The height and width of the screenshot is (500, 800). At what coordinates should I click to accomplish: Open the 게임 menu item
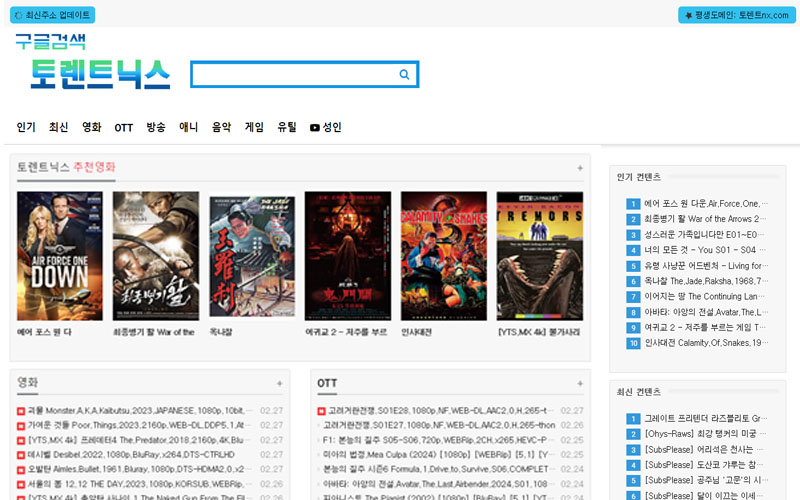click(x=254, y=127)
